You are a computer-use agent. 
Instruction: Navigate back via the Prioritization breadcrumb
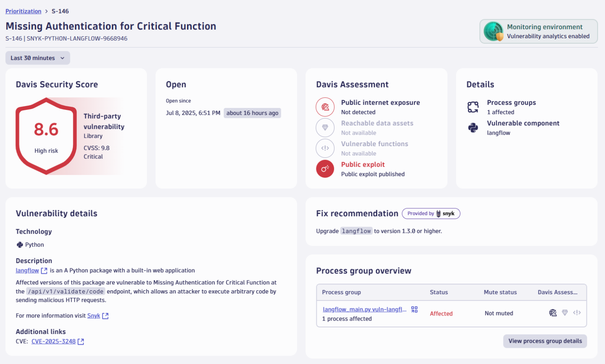click(x=23, y=11)
